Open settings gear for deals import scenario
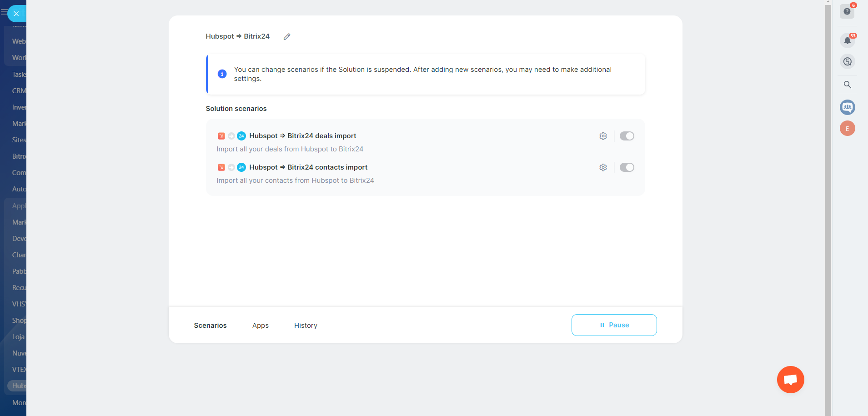 point(603,136)
